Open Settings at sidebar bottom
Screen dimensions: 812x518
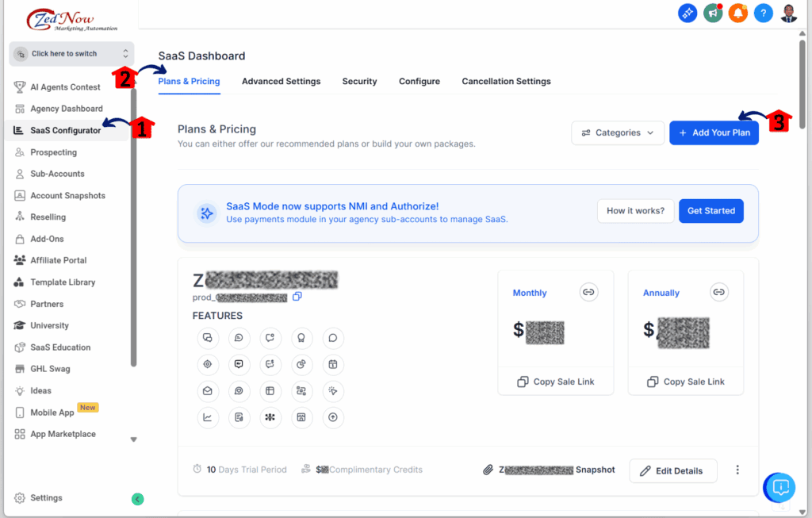45,498
